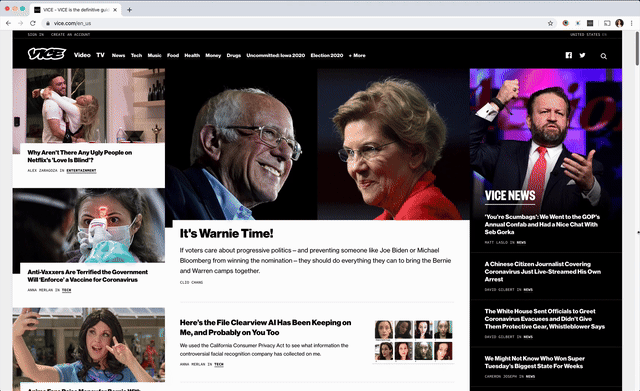This screenshot has width=640, height=391.
Task: Click the VICE NEWS section heading
Action: point(510,196)
